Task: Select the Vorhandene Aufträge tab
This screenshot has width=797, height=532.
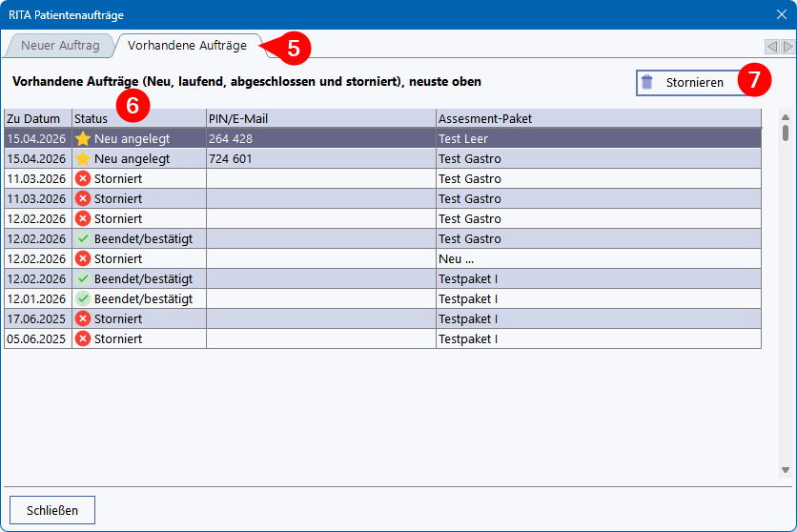Action: coord(187,46)
